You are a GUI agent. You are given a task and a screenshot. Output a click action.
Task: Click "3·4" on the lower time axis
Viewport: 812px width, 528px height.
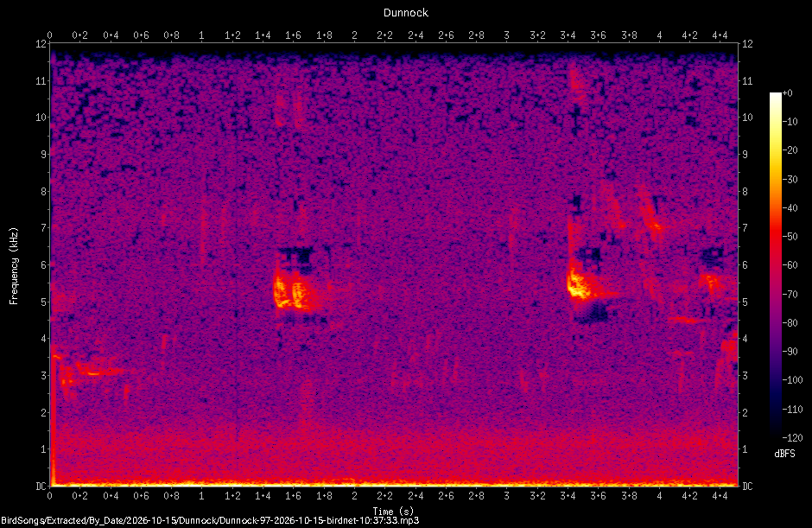click(x=568, y=496)
